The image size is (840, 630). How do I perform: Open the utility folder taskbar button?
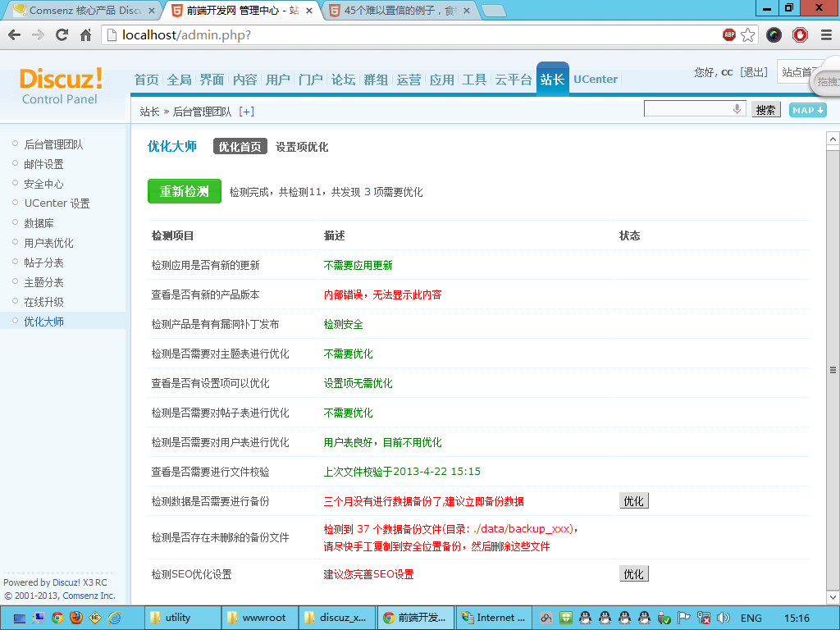point(183,618)
